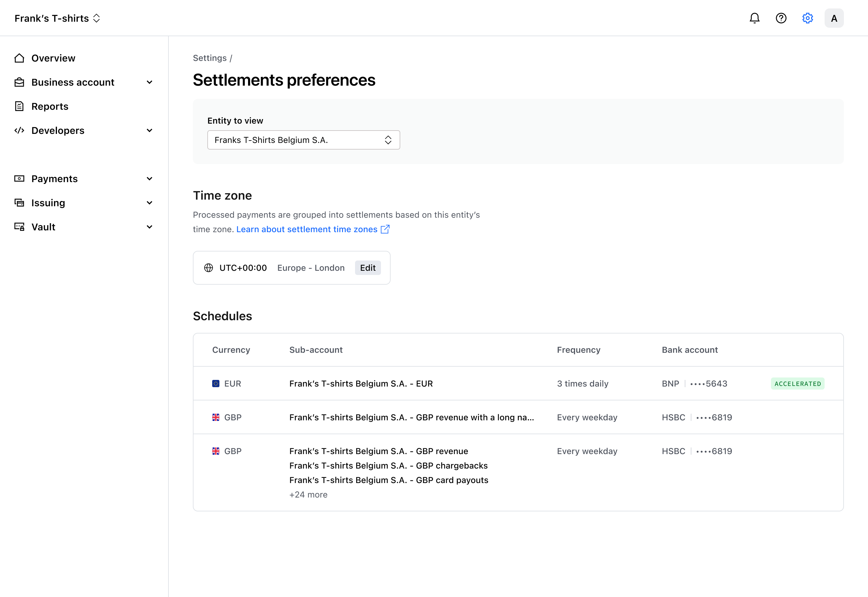Click Every weekday in long-name GBP row
Screen dimensions: 868x597
tap(587, 418)
